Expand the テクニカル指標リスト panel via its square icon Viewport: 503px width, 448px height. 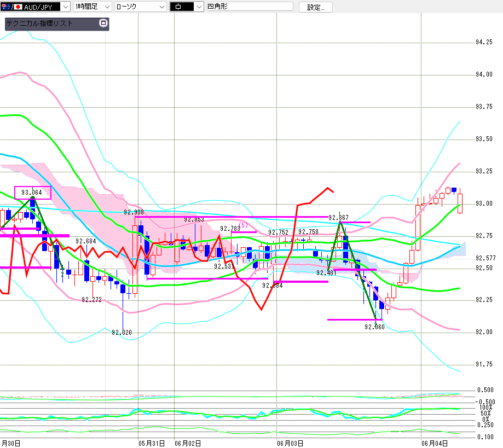point(103,23)
